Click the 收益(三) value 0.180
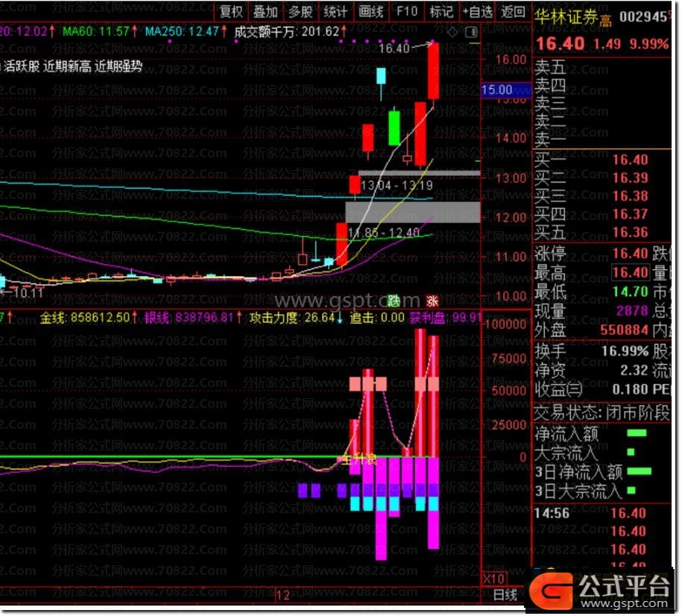This screenshot has height=616, width=682. point(630,389)
